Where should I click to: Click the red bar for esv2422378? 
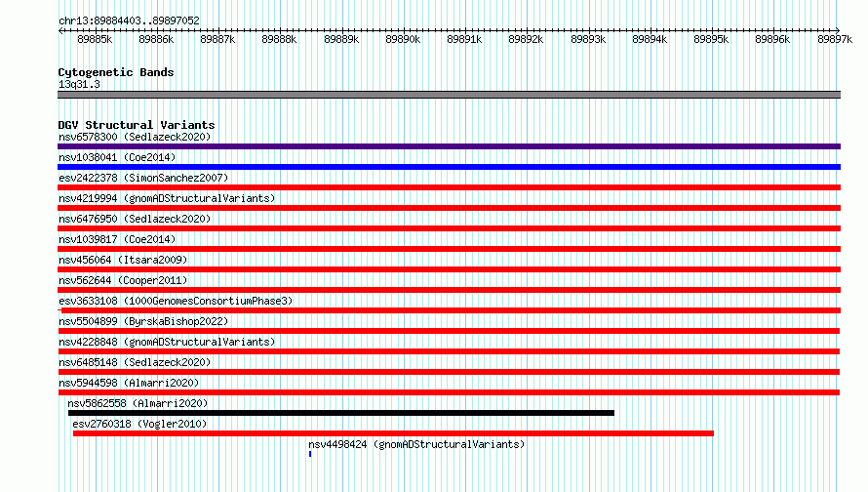coord(449,187)
